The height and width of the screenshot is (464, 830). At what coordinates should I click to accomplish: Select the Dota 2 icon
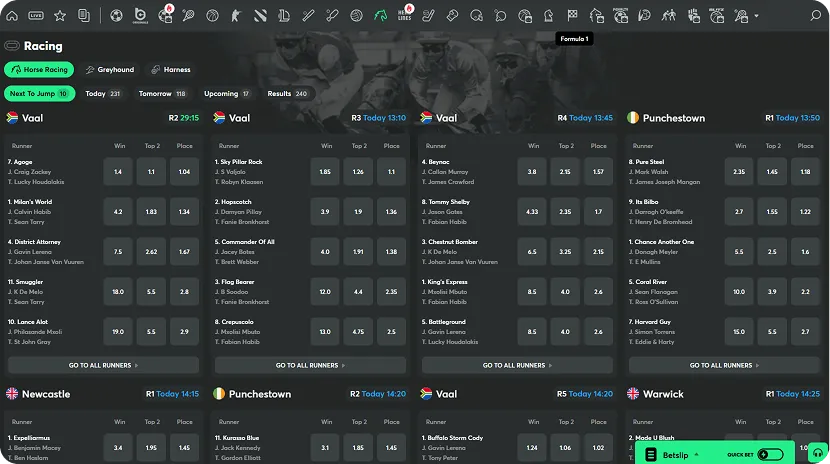click(x=260, y=16)
